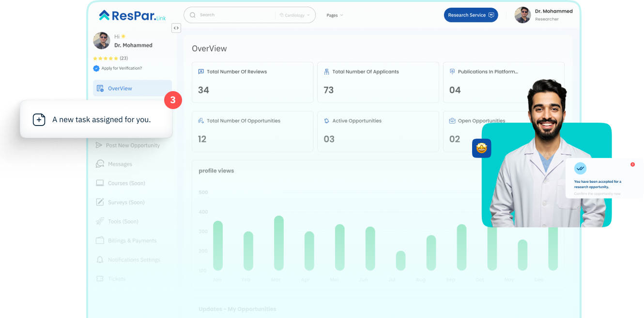Click the Research Service button

point(471,15)
